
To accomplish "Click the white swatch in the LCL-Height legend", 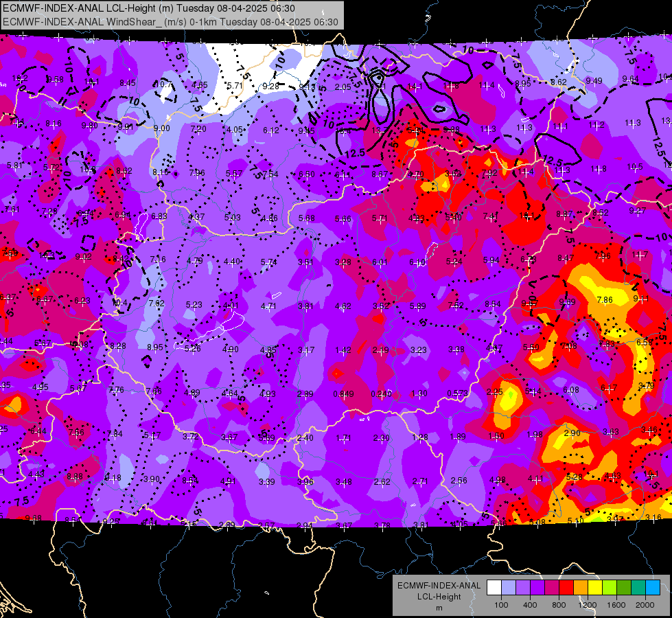I will click(x=494, y=588).
